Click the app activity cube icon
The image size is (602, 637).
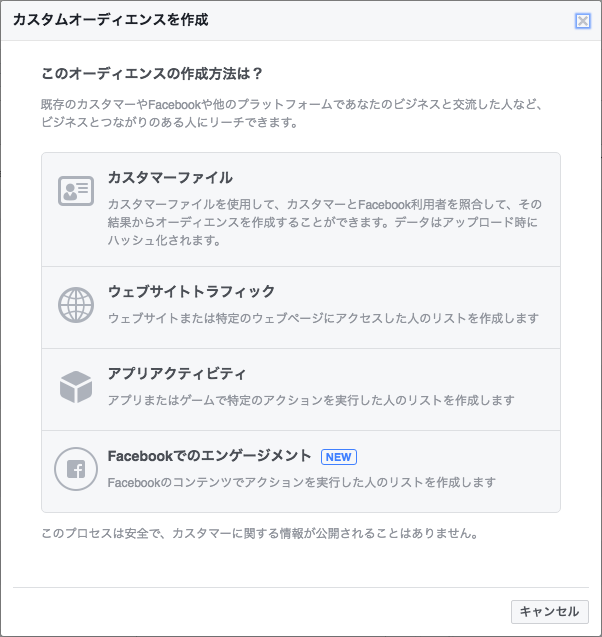click(76, 387)
